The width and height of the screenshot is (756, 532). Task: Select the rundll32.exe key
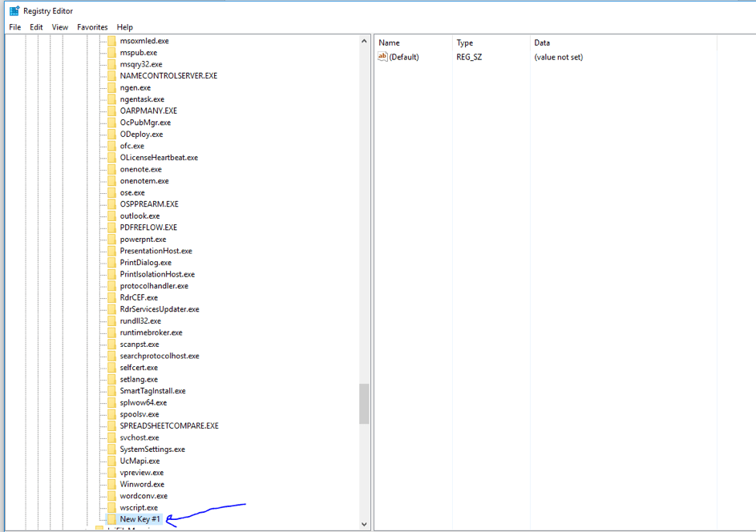tap(140, 321)
